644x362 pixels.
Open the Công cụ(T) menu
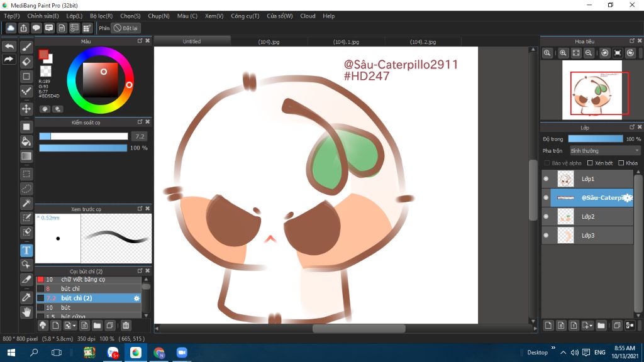coord(245,16)
